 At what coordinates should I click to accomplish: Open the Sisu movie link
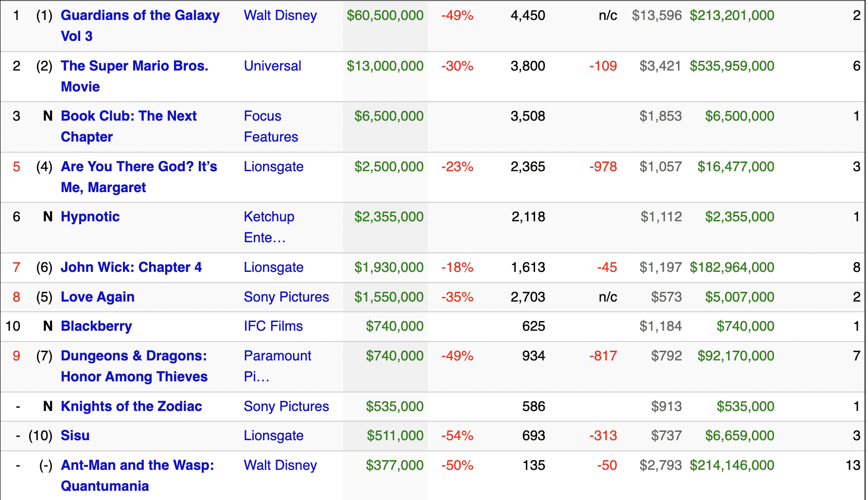click(x=75, y=436)
